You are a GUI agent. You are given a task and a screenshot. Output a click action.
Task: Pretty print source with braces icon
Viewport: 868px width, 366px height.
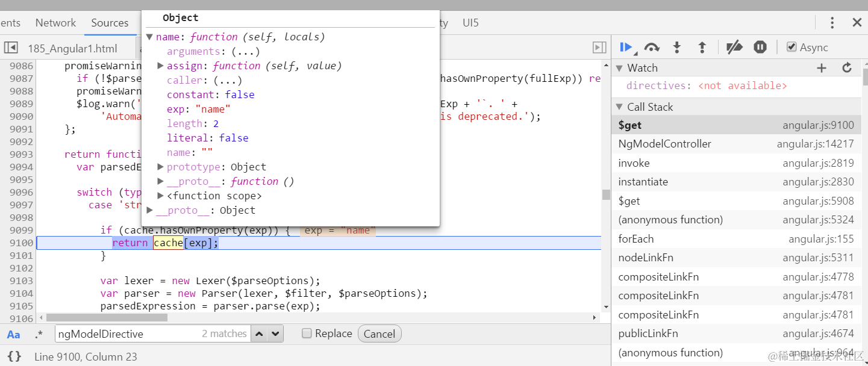[14, 356]
